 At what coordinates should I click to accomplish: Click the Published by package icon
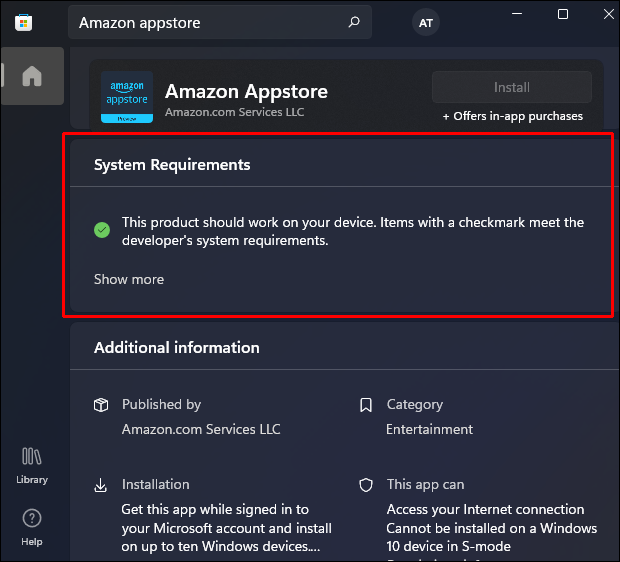pos(101,405)
